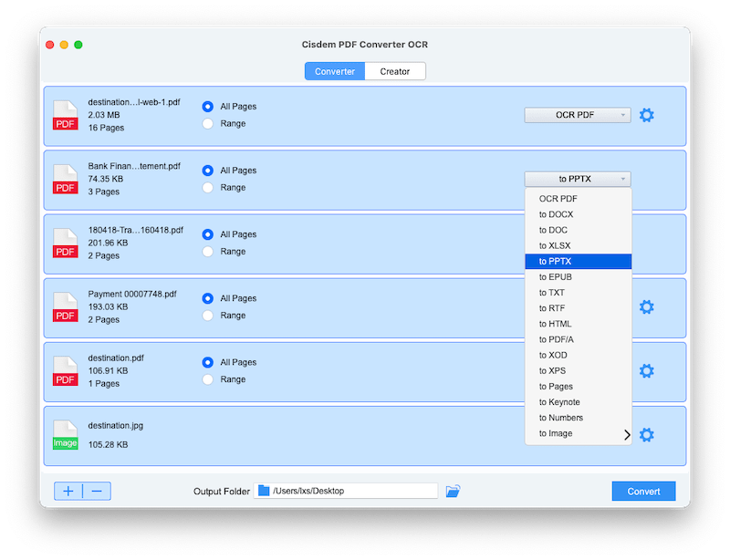Select Range for Bank Finan…tement.pdf
This screenshot has width=730, height=560.
pos(208,187)
